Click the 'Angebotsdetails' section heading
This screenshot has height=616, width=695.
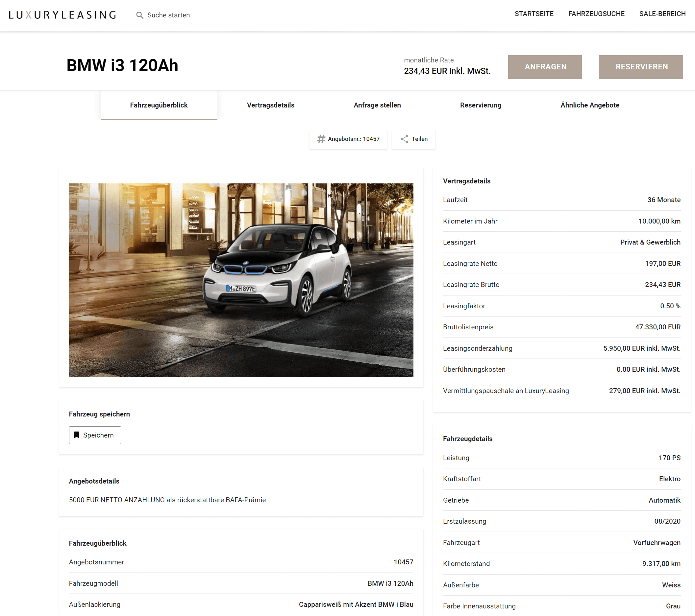pos(94,482)
